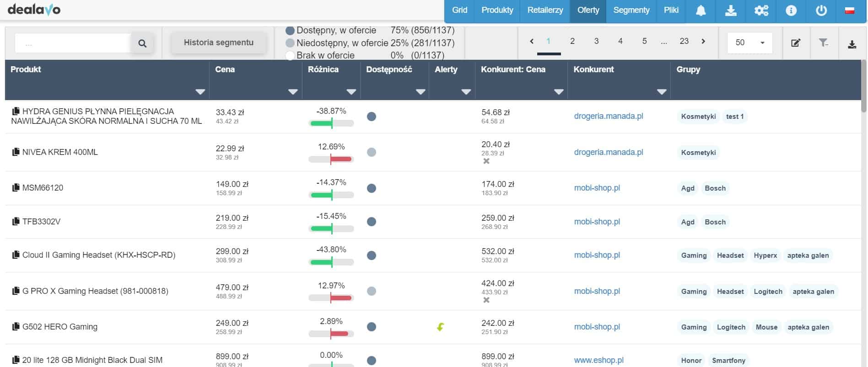Screen dimensions: 868x367
Task: Click the magnifier search icon
Action: tap(142, 43)
